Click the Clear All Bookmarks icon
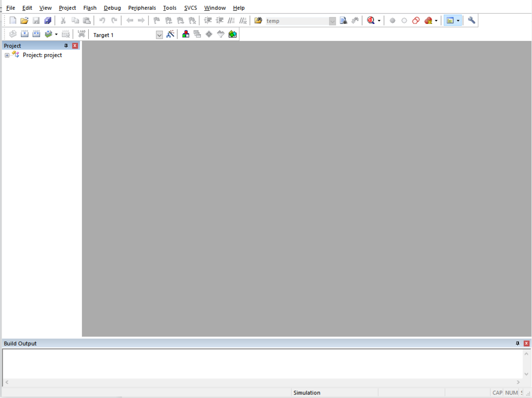532x398 pixels. [x=192, y=20]
